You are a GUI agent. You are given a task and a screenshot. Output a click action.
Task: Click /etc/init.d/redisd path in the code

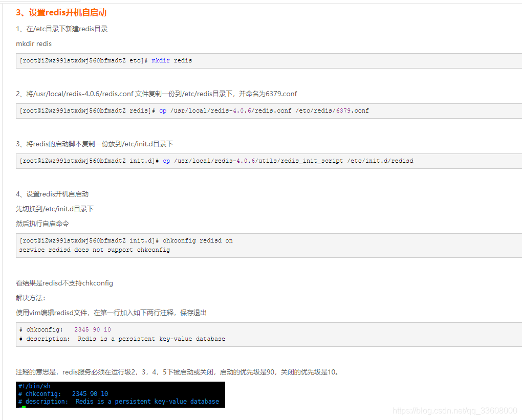click(380, 161)
